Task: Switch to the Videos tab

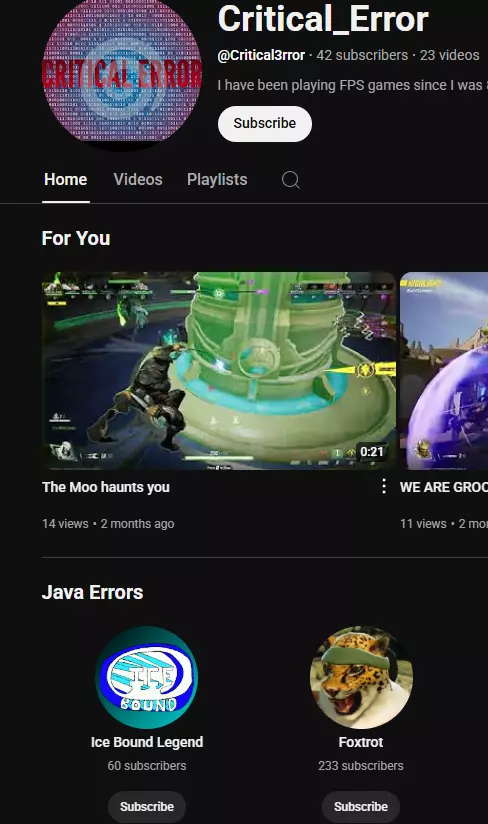Action: [138, 180]
